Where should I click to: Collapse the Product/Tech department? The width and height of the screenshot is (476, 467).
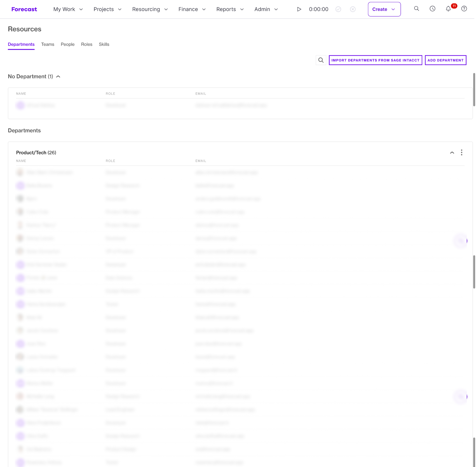452,153
